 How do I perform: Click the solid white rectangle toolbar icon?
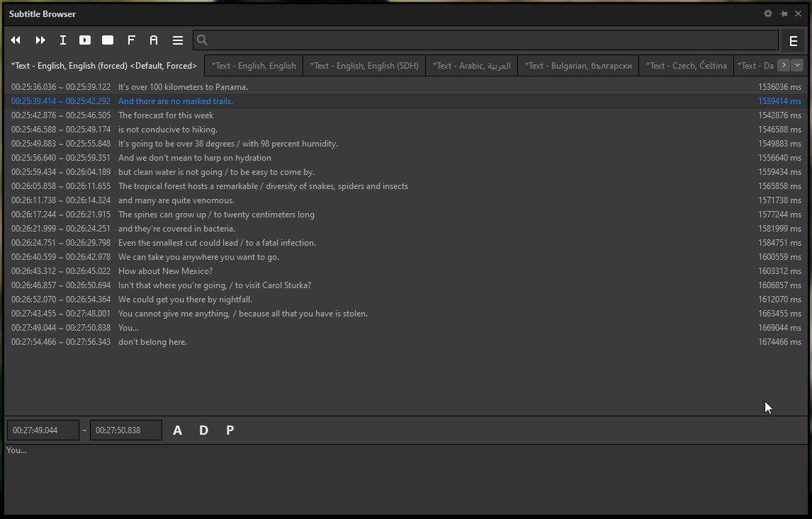click(108, 40)
